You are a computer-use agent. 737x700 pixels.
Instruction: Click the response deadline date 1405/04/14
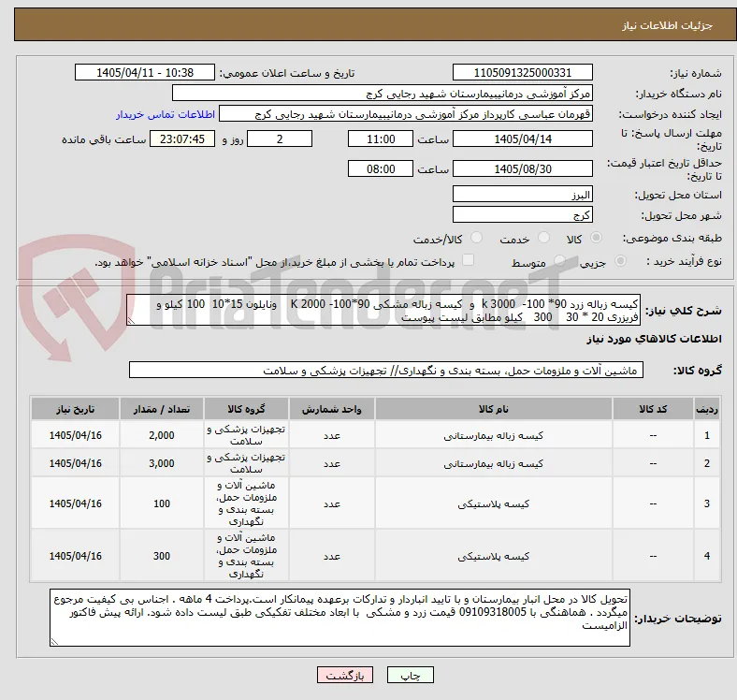[522, 139]
